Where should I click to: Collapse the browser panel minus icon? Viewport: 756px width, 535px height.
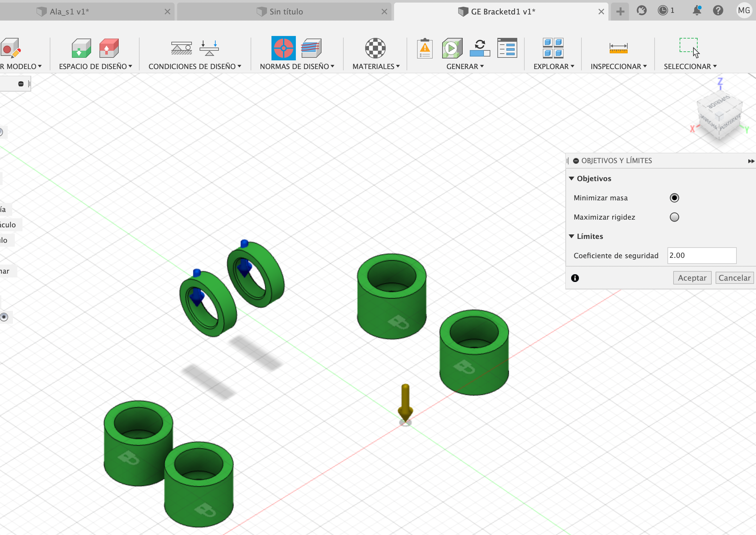point(21,84)
